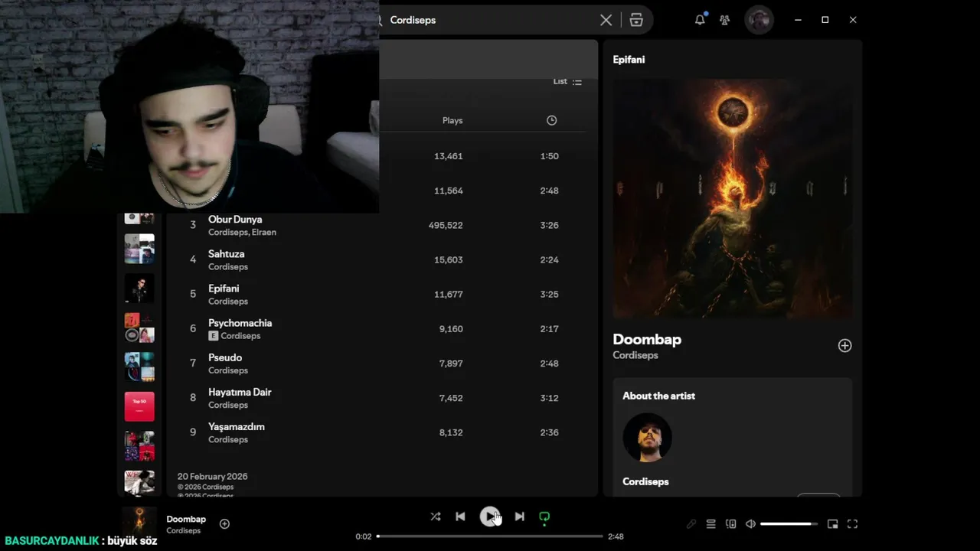Click the 3:26 duration of Obur Dunya
This screenshot has height=551, width=980.
(x=549, y=225)
